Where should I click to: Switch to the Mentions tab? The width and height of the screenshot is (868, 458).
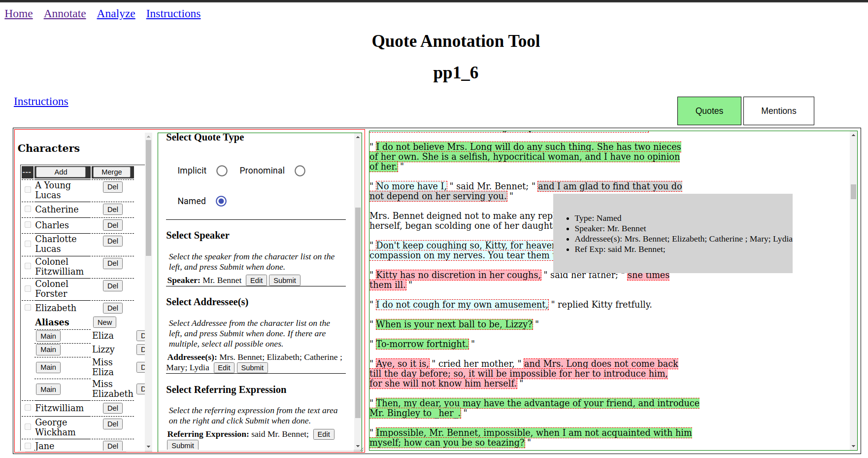pyautogui.click(x=779, y=111)
